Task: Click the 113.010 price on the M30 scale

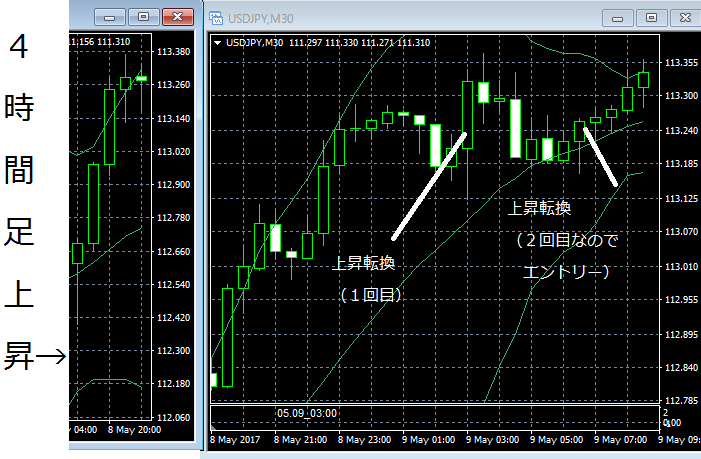Action: pyautogui.click(x=681, y=266)
